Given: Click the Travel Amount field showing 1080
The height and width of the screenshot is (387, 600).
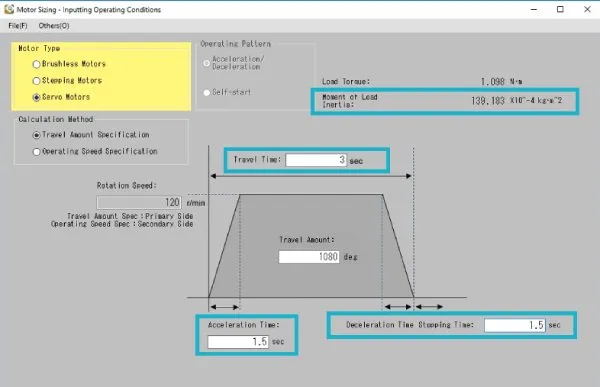Looking at the screenshot, I should 309,256.
